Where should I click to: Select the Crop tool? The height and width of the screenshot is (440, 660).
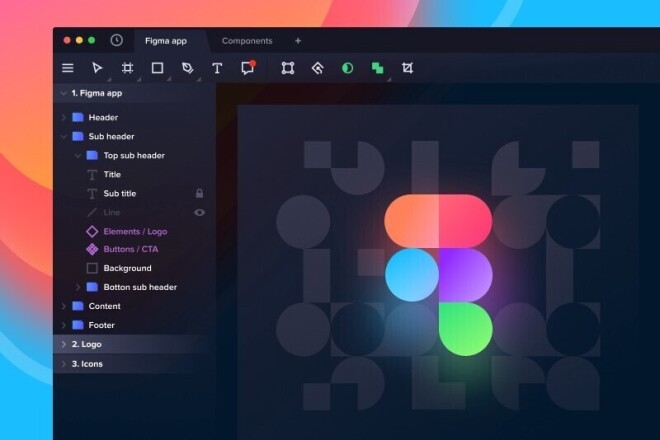407,68
